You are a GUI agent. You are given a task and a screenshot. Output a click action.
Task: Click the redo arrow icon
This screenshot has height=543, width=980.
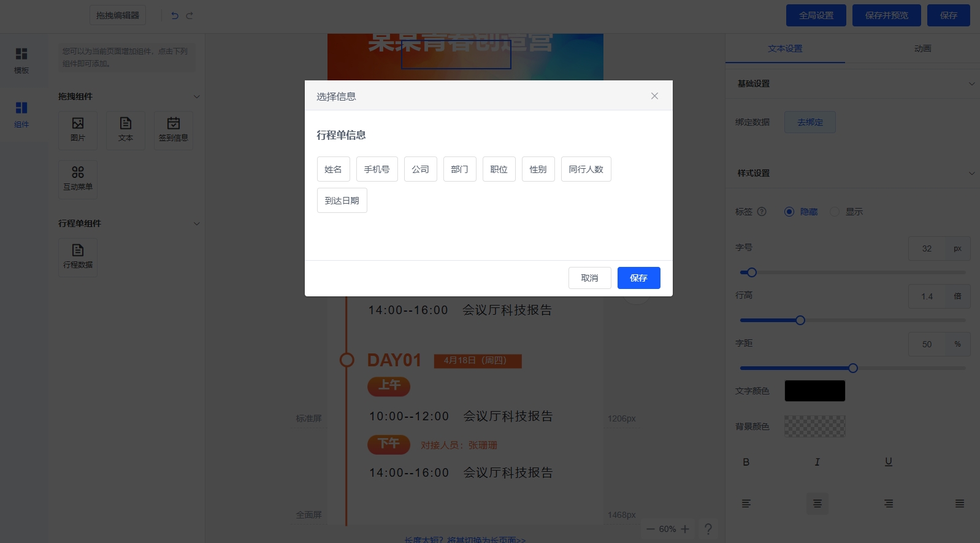(189, 15)
